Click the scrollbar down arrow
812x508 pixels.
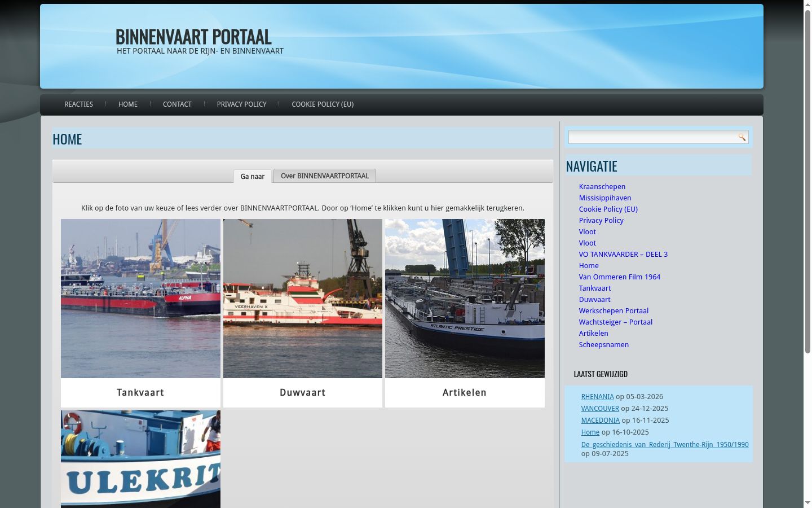click(807, 503)
